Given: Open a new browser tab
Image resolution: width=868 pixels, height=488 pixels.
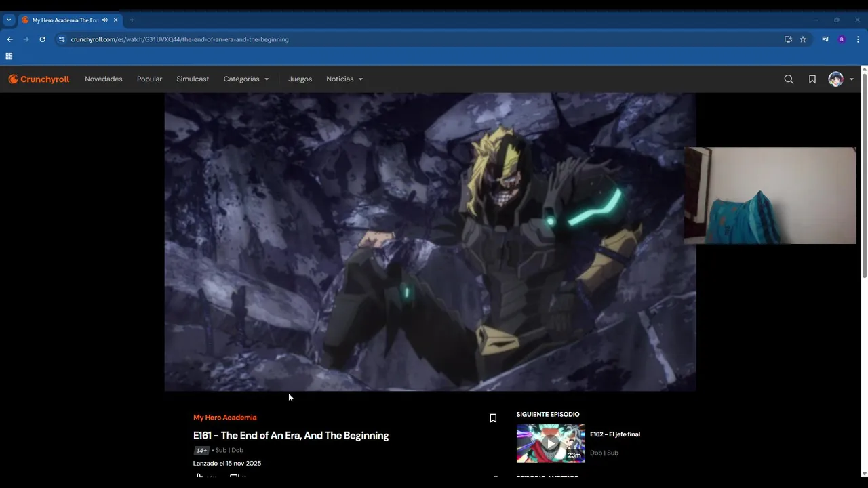Looking at the screenshot, I should 132,20.
